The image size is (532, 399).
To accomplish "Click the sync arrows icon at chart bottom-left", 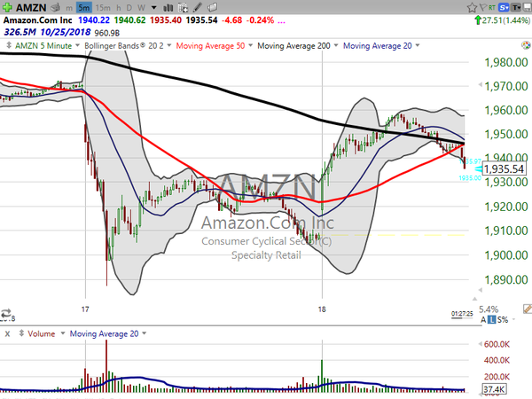I will (8, 314).
